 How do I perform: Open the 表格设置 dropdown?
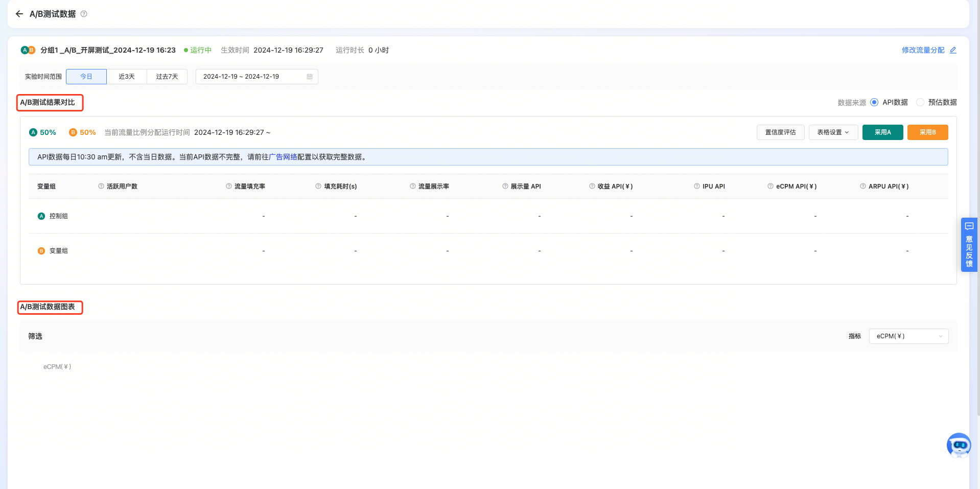[833, 132]
